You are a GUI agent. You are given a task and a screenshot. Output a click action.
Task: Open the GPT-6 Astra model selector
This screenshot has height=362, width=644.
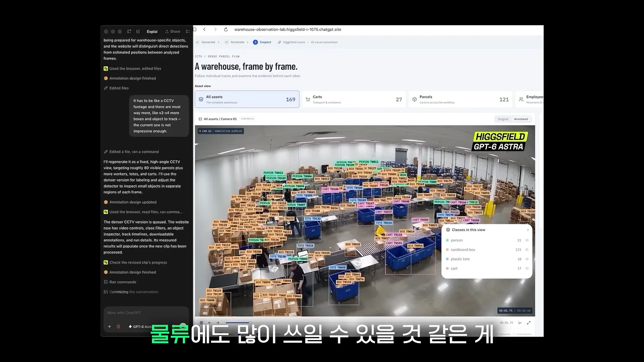(x=140, y=326)
